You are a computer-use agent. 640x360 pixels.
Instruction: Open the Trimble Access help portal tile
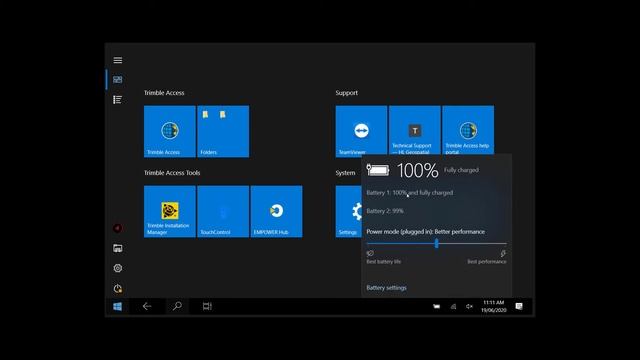pos(468,131)
